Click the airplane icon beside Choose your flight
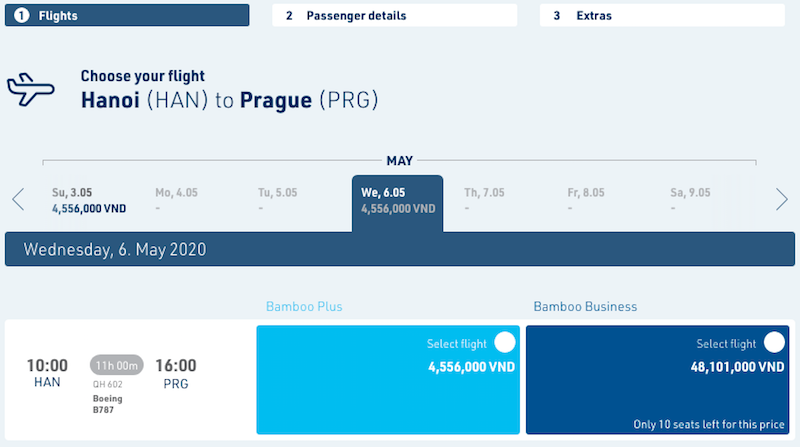This screenshot has width=800, height=447. click(30, 89)
